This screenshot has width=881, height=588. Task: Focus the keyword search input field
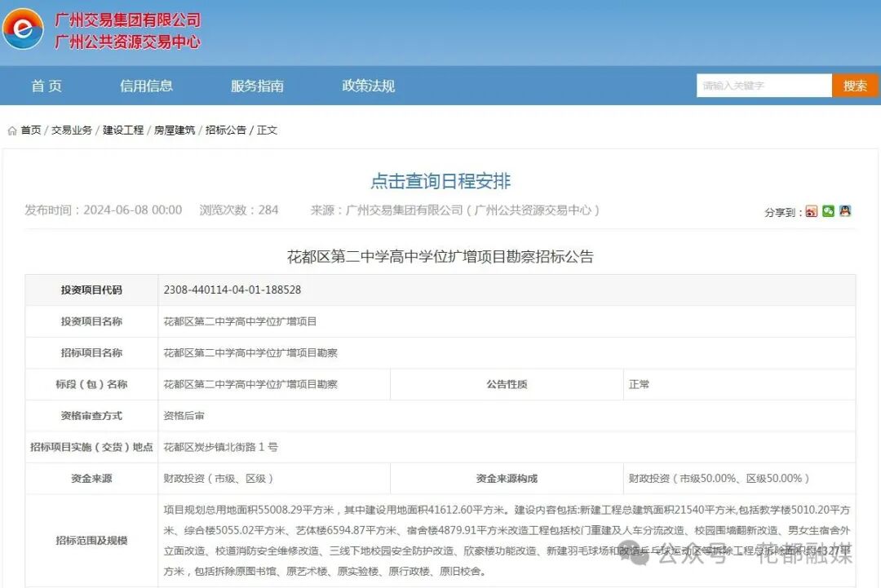tap(764, 86)
